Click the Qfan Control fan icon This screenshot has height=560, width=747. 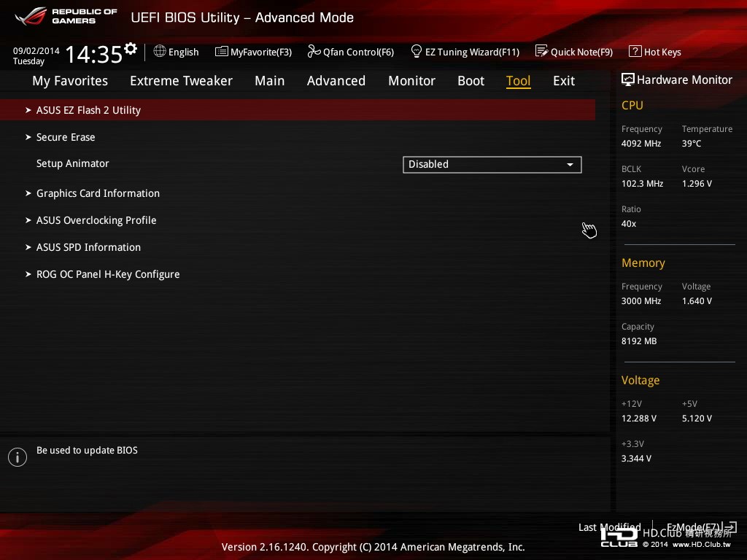click(x=314, y=51)
